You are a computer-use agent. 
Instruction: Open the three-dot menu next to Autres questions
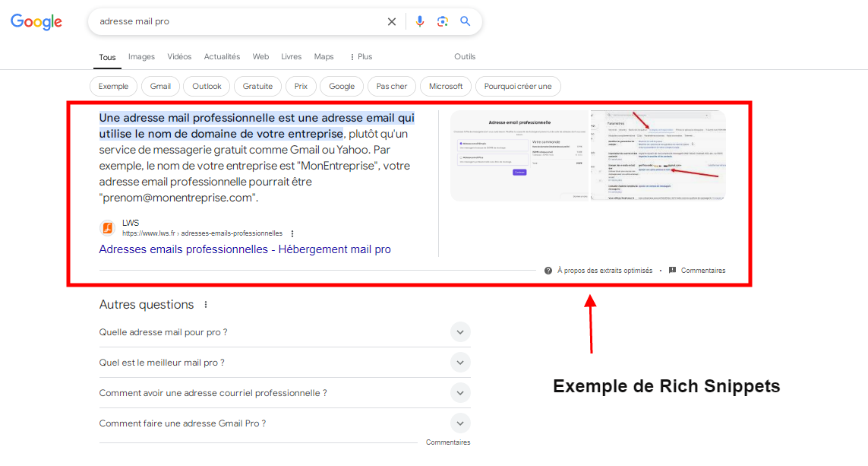[205, 304]
